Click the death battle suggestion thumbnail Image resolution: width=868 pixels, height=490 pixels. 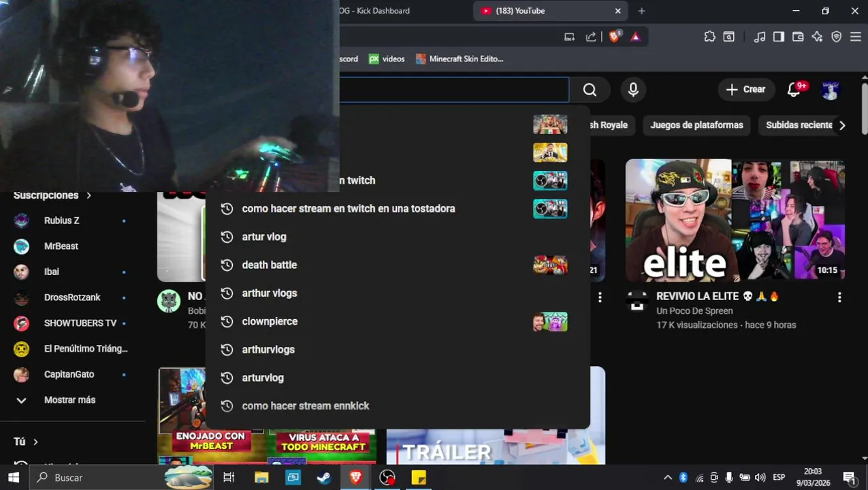(x=550, y=265)
